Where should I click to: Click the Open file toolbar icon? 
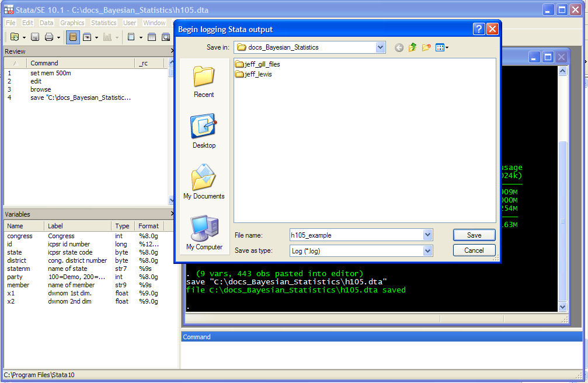[x=15, y=37]
